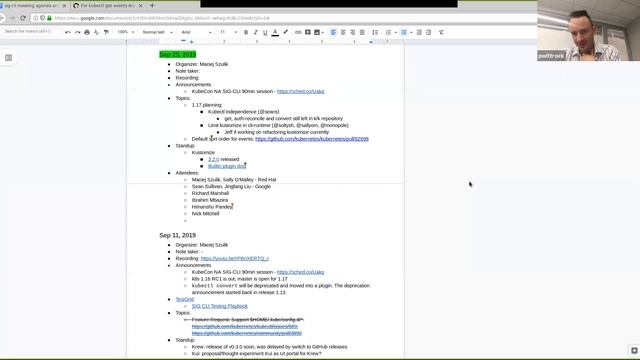
Task: Click the Insert image icon
Action: (317, 32)
